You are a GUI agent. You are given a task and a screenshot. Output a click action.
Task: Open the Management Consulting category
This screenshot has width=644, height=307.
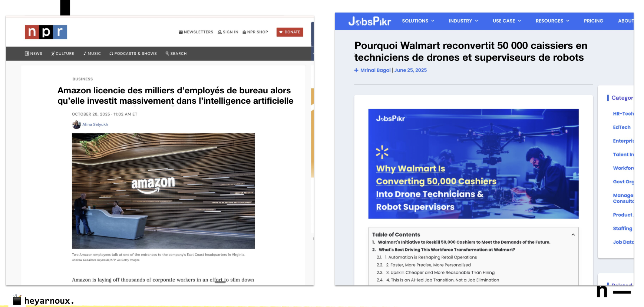pos(623,198)
